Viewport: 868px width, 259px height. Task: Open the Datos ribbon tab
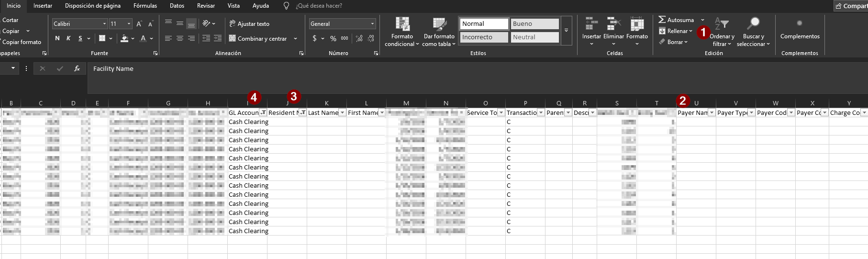point(177,6)
